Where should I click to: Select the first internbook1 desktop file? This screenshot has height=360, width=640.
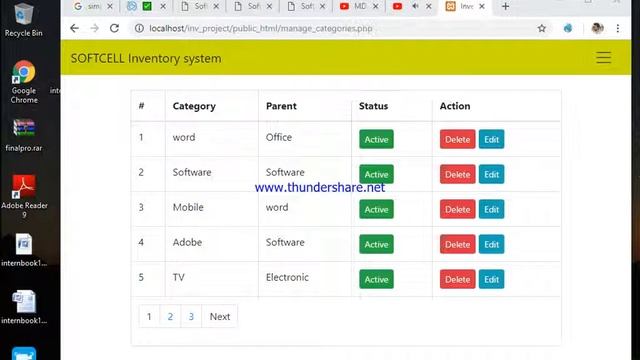[x=24, y=250]
